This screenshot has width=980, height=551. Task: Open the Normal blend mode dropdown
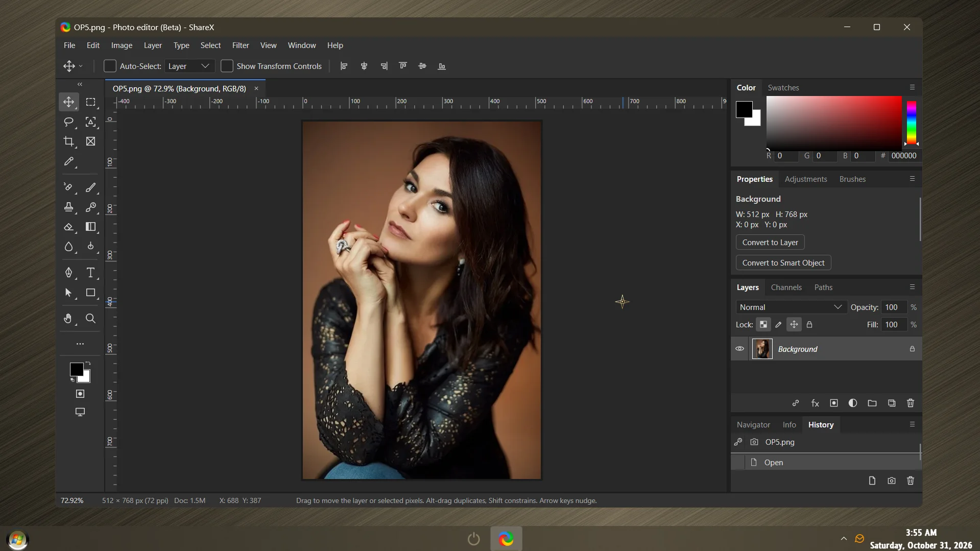click(791, 307)
